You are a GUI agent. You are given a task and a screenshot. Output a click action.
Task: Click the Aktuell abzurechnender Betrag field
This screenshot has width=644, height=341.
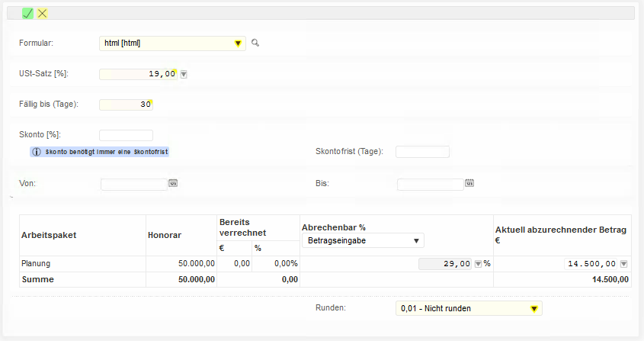[x=591, y=264]
